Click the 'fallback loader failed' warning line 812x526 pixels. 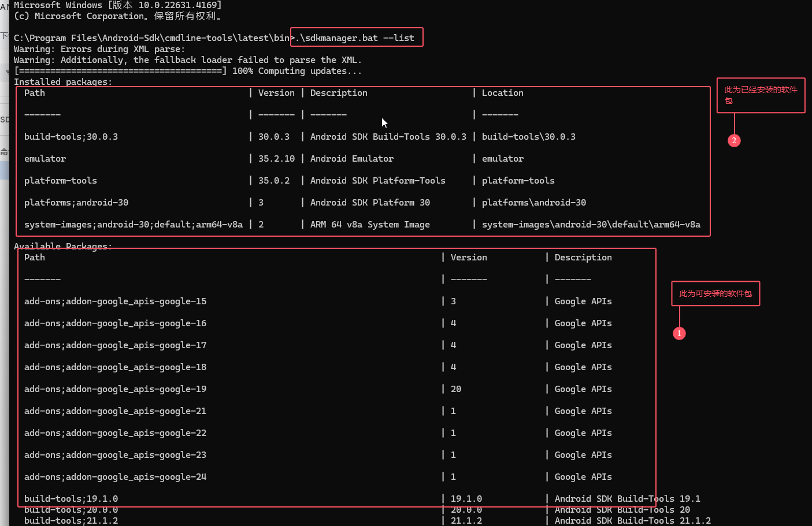pyautogui.click(x=188, y=60)
